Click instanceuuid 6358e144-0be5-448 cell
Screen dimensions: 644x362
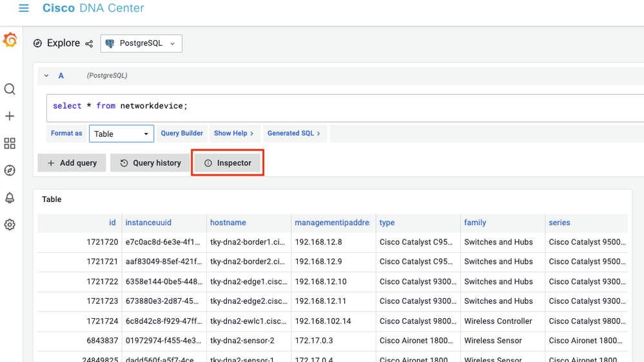click(164, 282)
